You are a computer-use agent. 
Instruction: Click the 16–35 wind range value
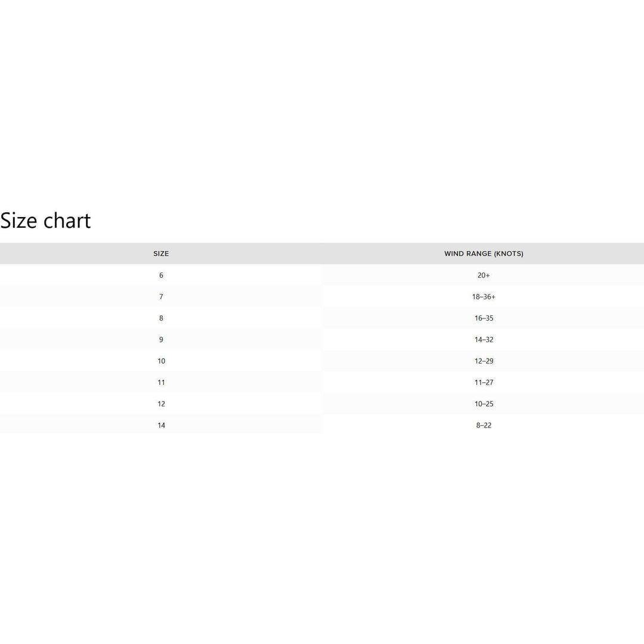pos(484,318)
